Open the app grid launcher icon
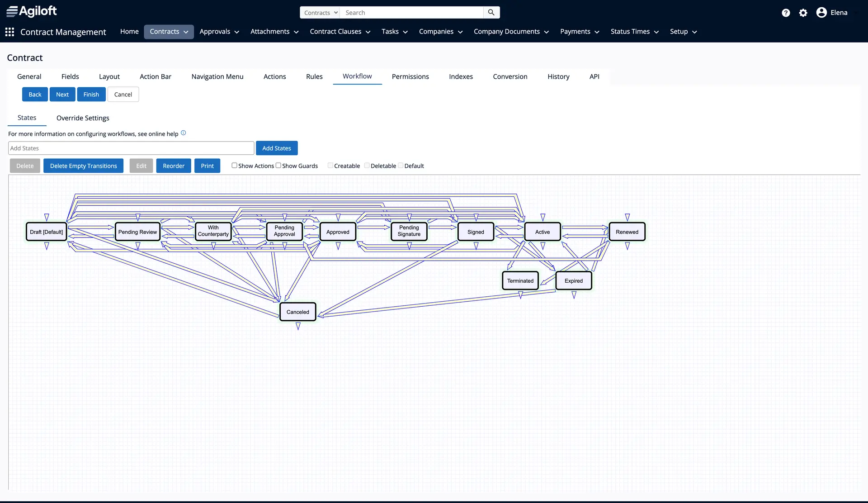The image size is (868, 503). (9, 32)
